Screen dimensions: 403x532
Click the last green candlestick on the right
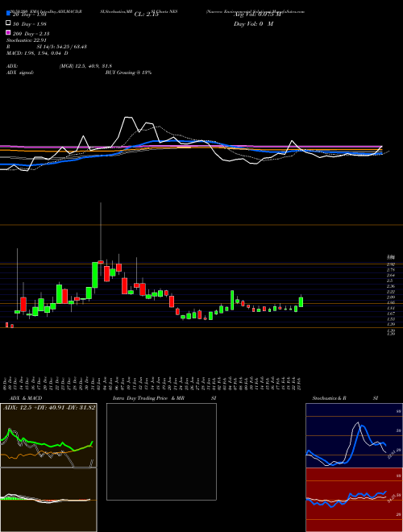[301, 302]
